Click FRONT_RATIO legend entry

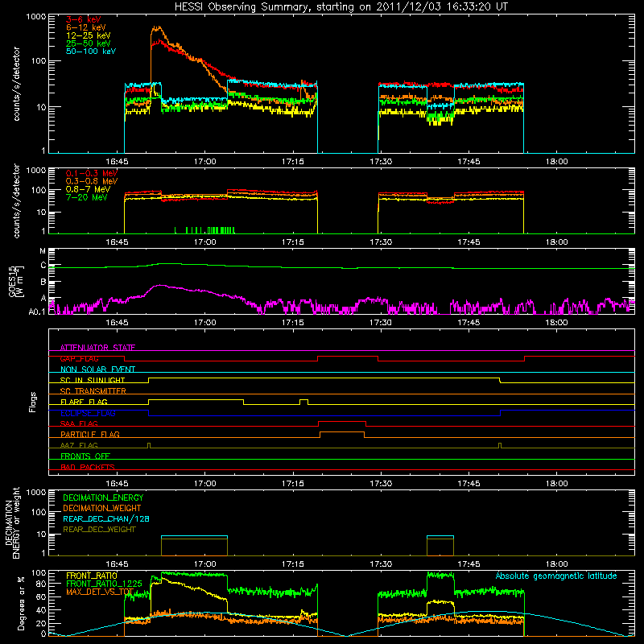point(92,576)
